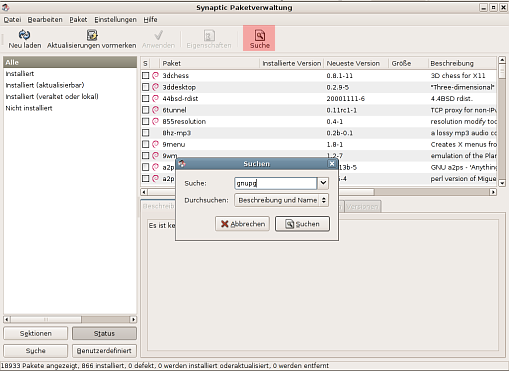Click the Debian swirl icon beside 855resolution

coord(155,121)
